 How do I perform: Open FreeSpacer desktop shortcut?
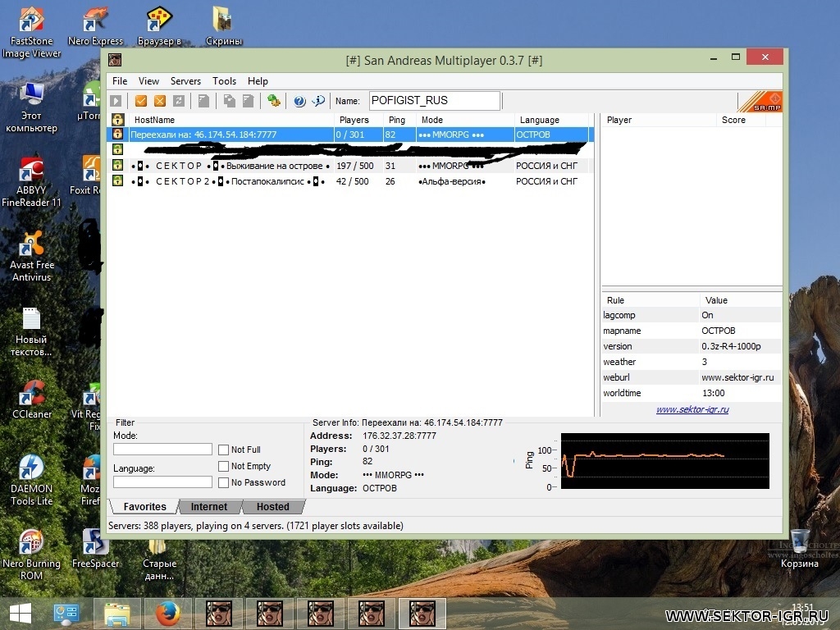[95, 549]
